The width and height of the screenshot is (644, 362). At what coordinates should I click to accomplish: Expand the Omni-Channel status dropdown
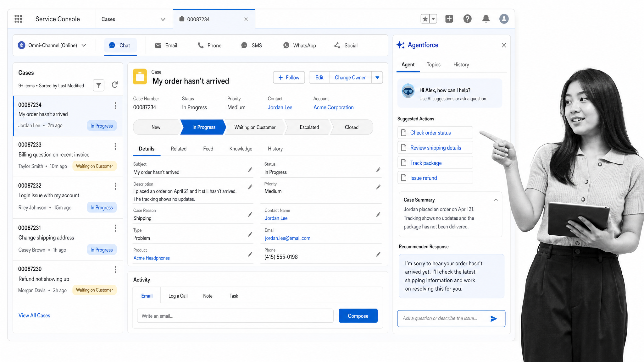click(84, 45)
